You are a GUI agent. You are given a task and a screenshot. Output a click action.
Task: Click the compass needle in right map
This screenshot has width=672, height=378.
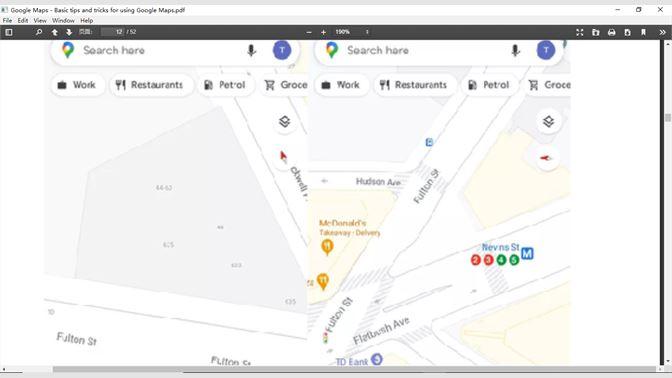click(546, 158)
